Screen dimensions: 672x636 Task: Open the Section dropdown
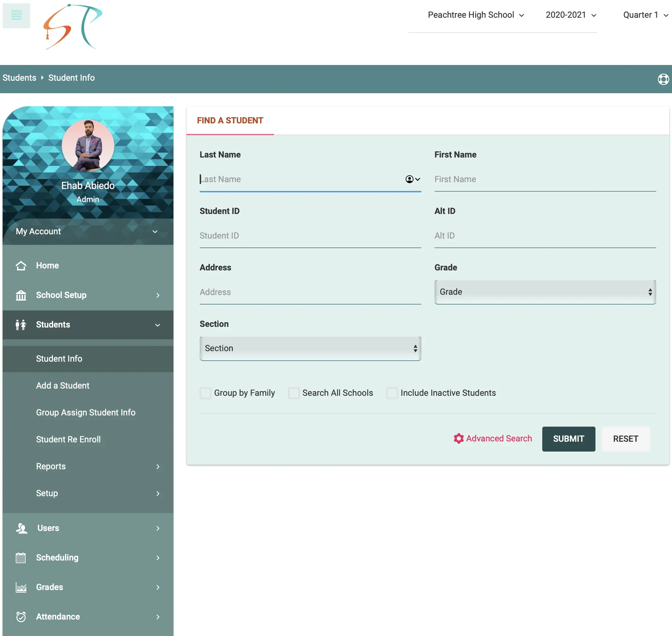coord(310,349)
